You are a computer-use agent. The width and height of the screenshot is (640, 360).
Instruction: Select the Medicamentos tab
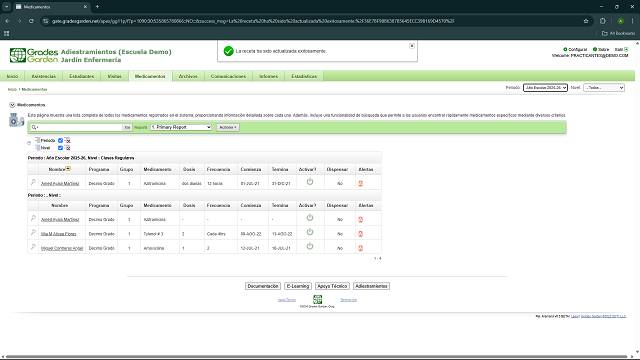(x=150, y=76)
